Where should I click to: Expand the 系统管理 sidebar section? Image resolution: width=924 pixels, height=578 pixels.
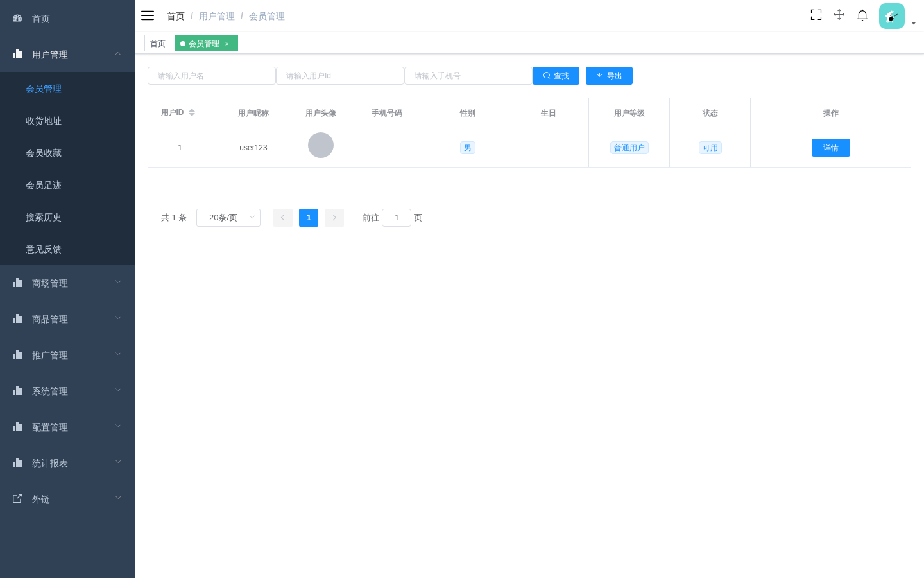67,390
